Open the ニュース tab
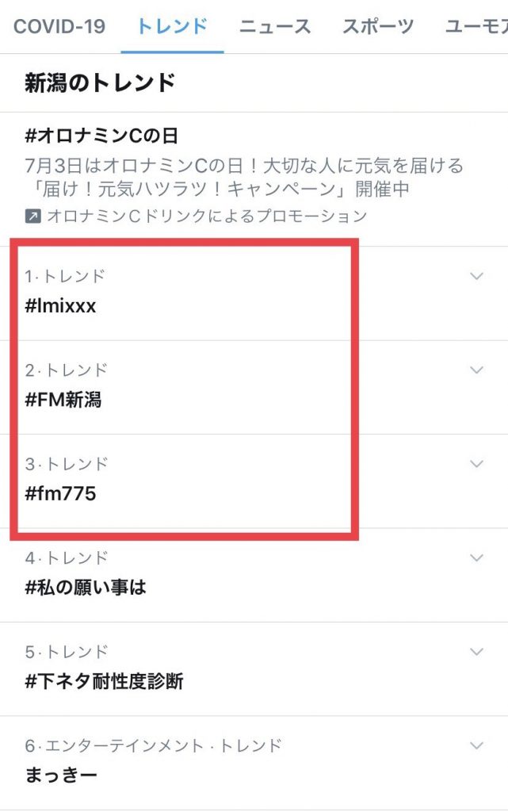Screen dimensions: 508x812 click(x=275, y=26)
